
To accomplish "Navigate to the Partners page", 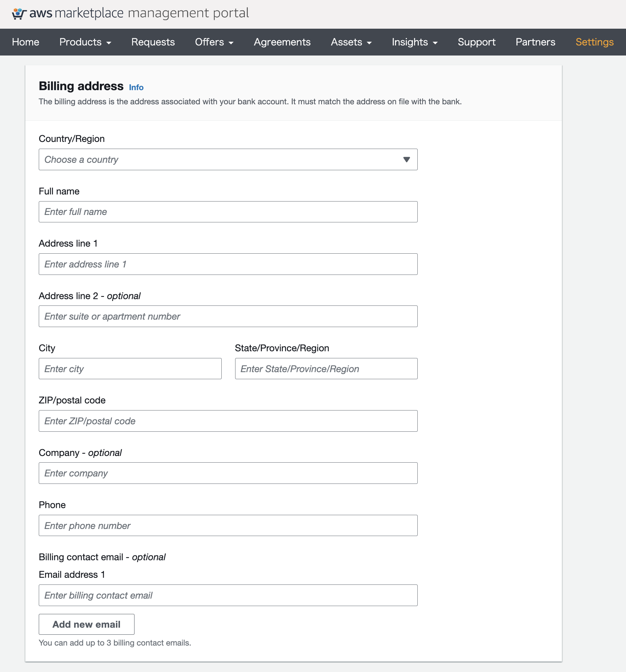I will click(x=535, y=42).
